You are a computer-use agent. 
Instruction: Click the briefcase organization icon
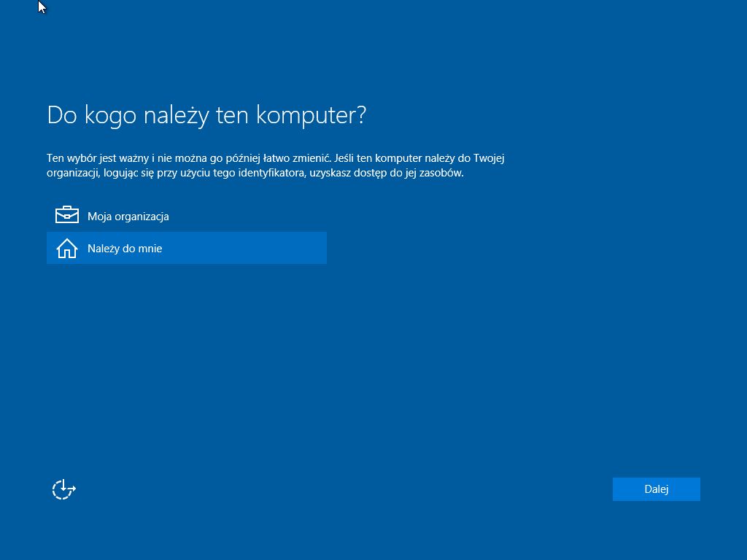66,215
